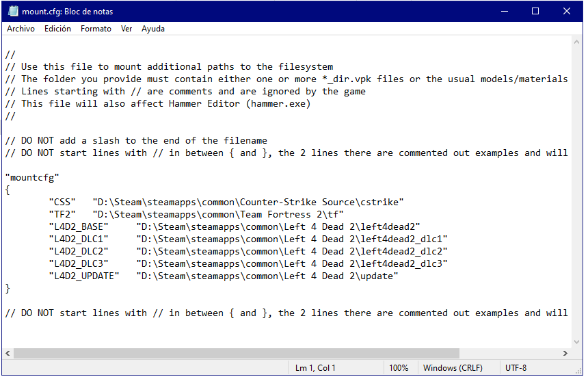Image resolution: width=588 pixels, height=379 pixels.
Task: Click the closing curly brace line
Action: click(x=8, y=289)
